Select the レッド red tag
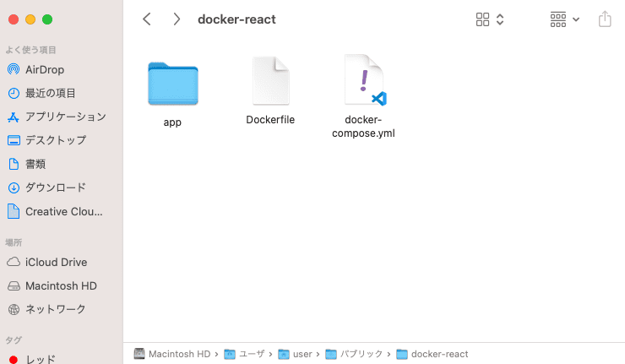The image size is (625, 364). (x=41, y=359)
